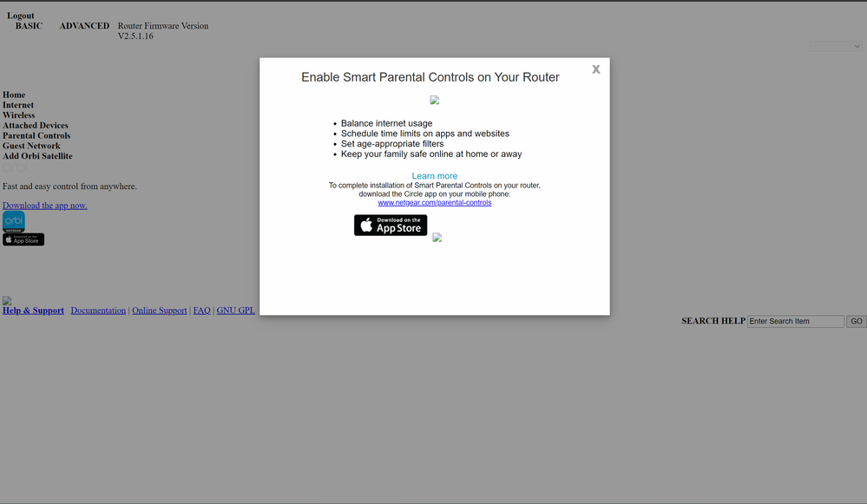Click 'Balance internet usage' bullet text
The height and width of the screenshot is (504, 867).
(386, 123)
